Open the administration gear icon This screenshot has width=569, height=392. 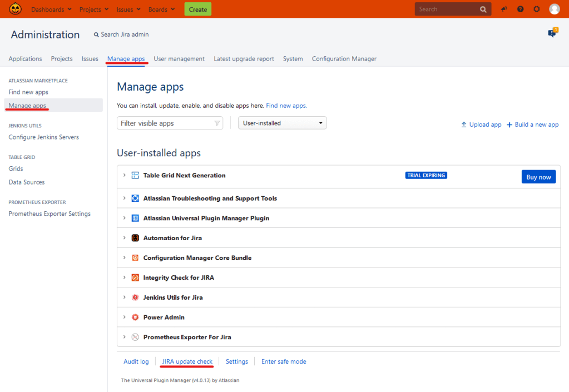point(536,9)
